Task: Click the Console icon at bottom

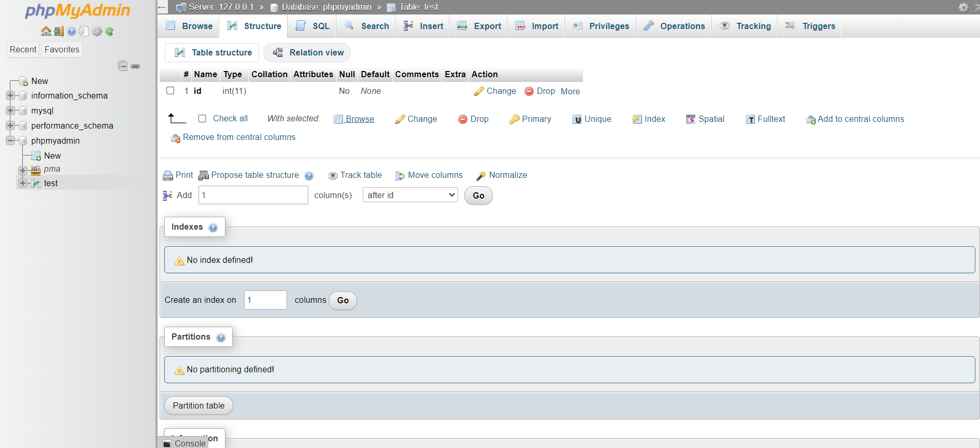Action: click(x=167, y=444)
